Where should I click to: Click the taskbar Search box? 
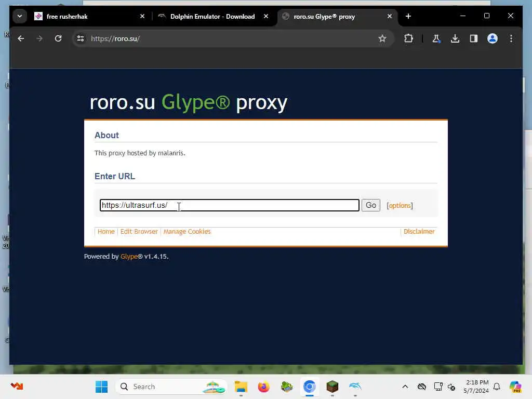coord(171,387)
